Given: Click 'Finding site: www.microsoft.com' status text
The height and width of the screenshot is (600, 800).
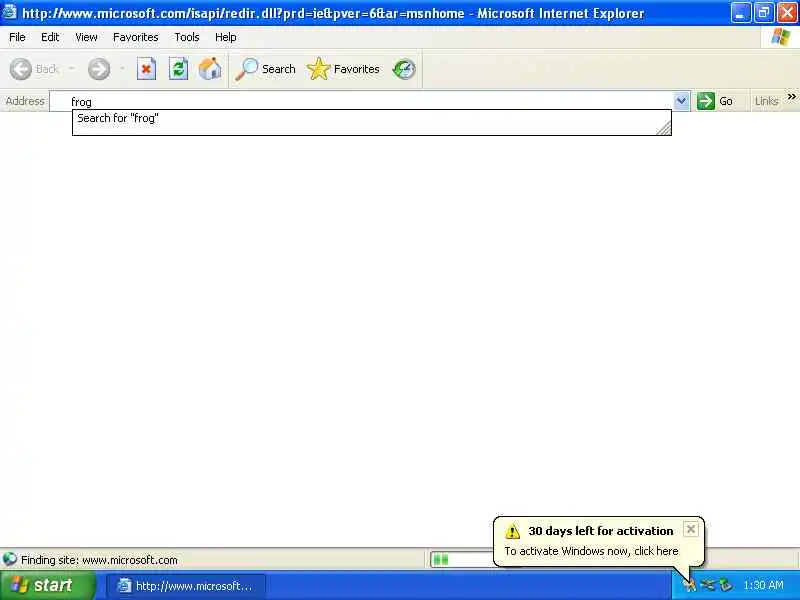Looking at the screenshot, I should pyautogui.click(x=99, y=560).
